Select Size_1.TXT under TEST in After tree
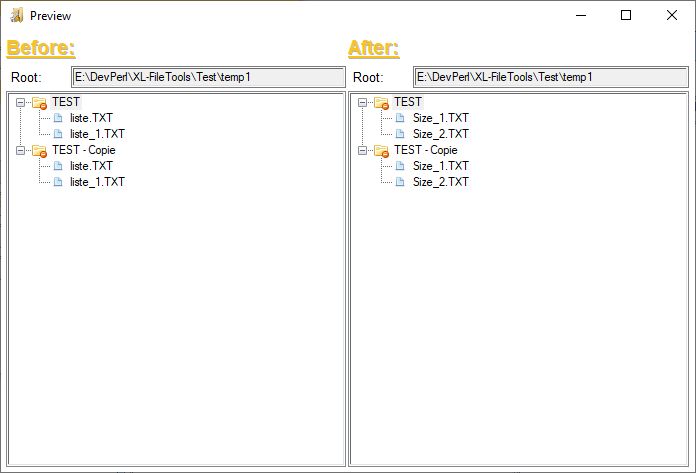This screenshot has width=696, height=473. click(440, 118)
